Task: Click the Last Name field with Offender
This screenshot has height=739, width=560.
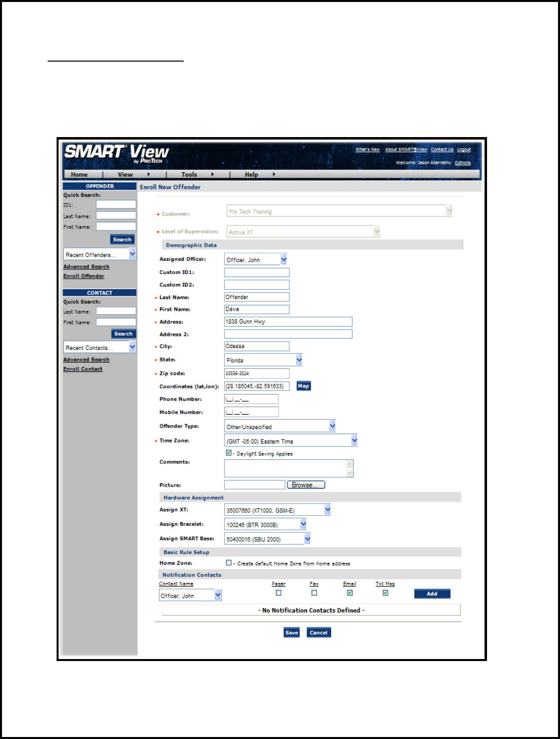Action: click(x=257, y=297)
